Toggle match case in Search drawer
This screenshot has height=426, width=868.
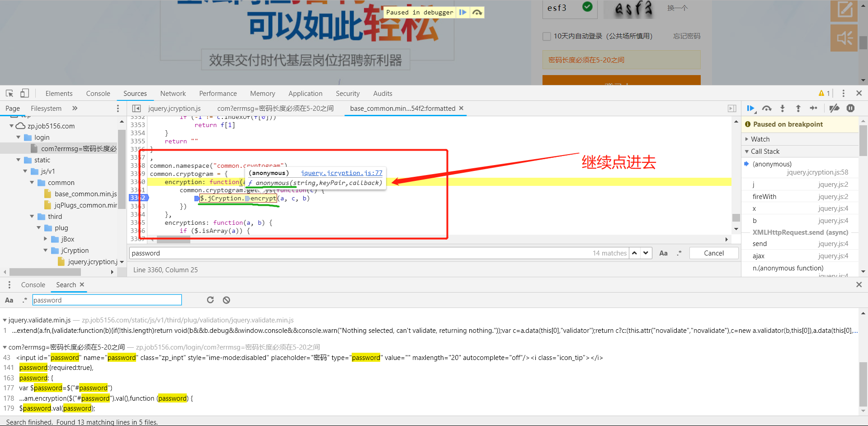point(9,300)
